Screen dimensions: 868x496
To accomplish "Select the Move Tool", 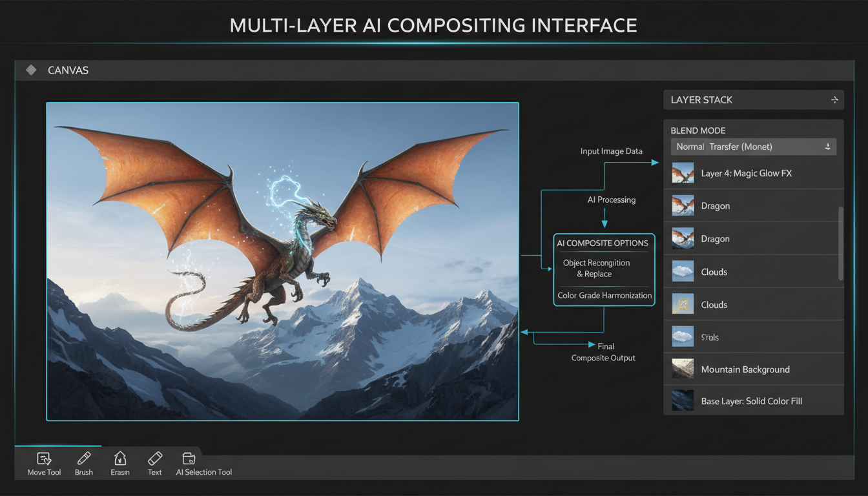I will coord(43,463).
